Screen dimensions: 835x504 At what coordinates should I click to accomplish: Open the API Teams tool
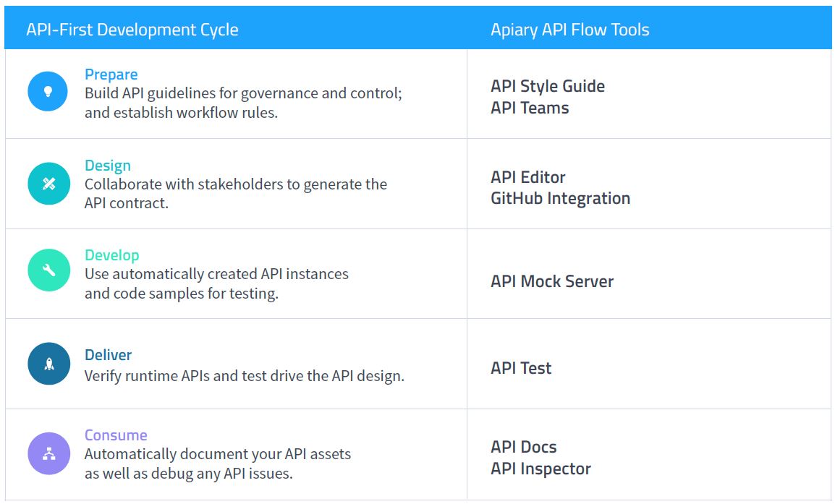click(530, 108)
